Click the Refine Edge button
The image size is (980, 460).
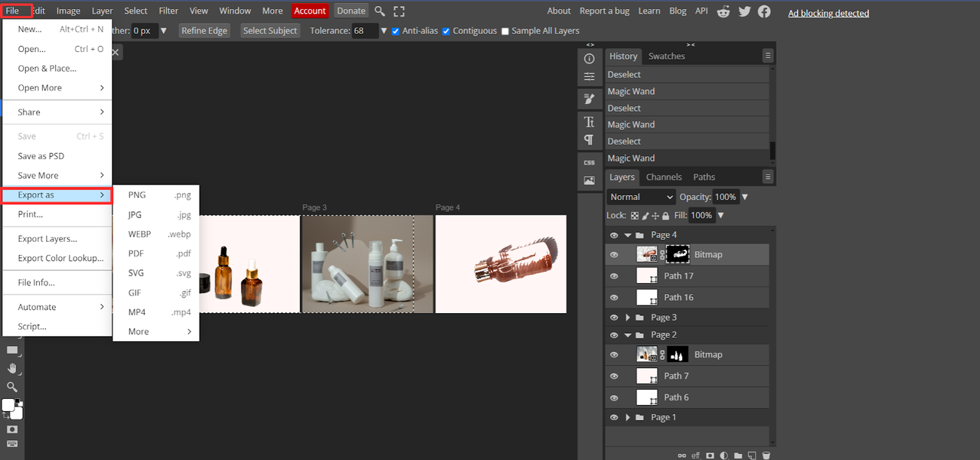click(204, 31)
